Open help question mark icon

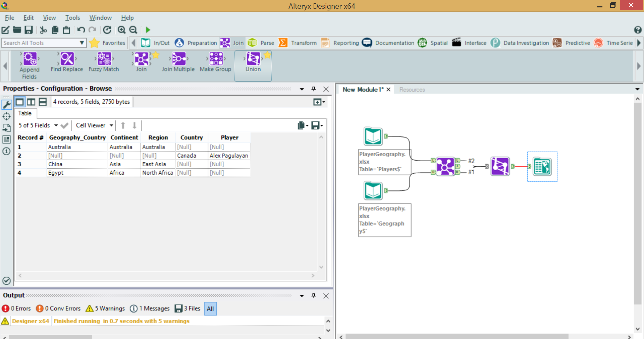638,30
